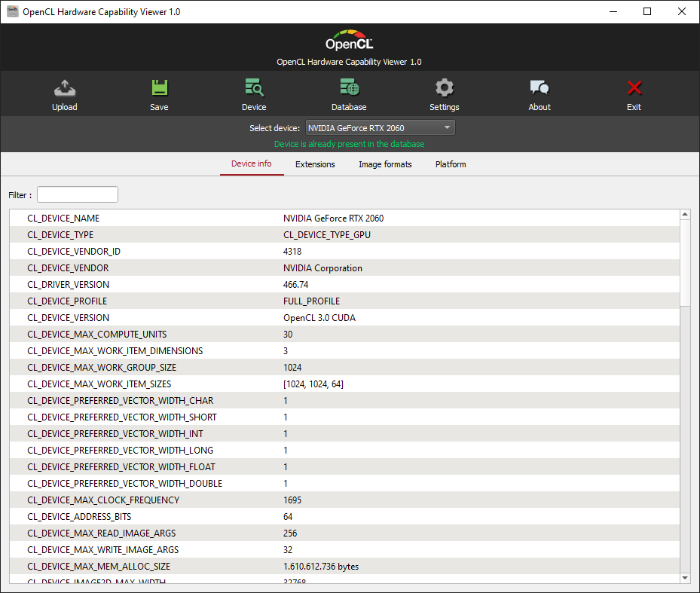Screen dimensions: 700x593
Task: Close the OpenCL Viewer window
Action: click(x=682, y=11)
